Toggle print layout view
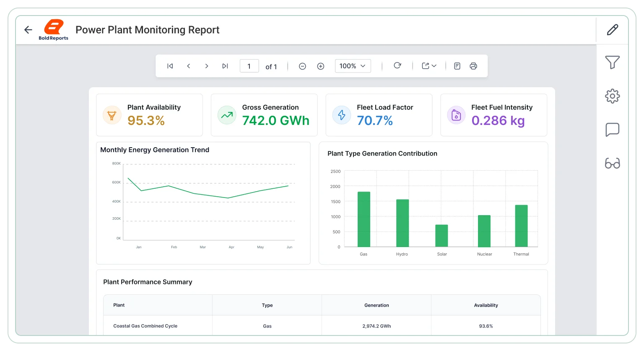 click(457, 66)
